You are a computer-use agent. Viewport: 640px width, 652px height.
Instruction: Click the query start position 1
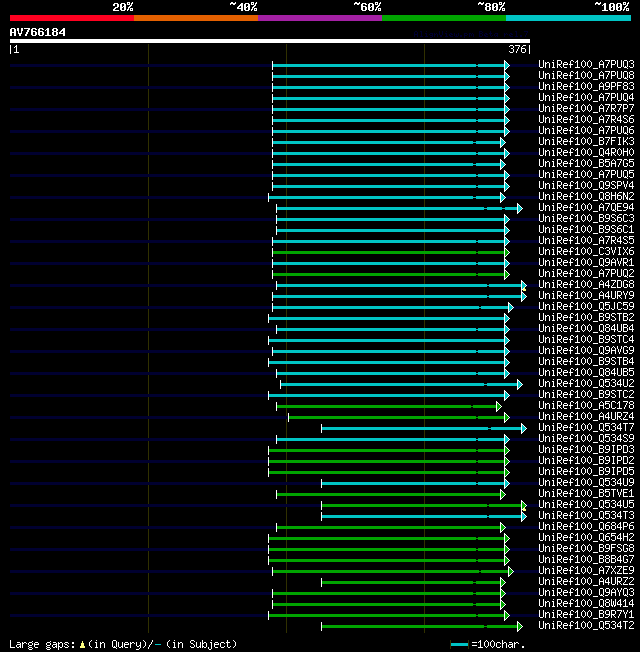tap(16, 49)
